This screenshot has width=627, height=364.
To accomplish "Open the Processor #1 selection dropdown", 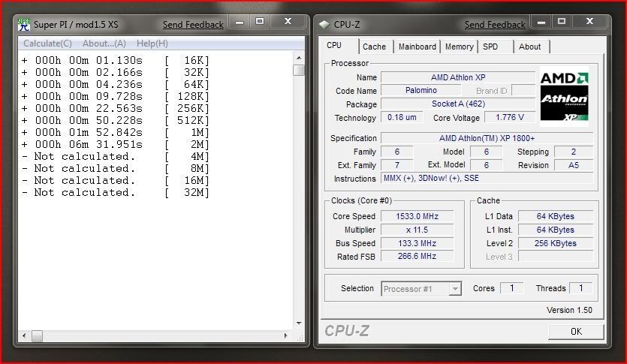I will point(421,288).
